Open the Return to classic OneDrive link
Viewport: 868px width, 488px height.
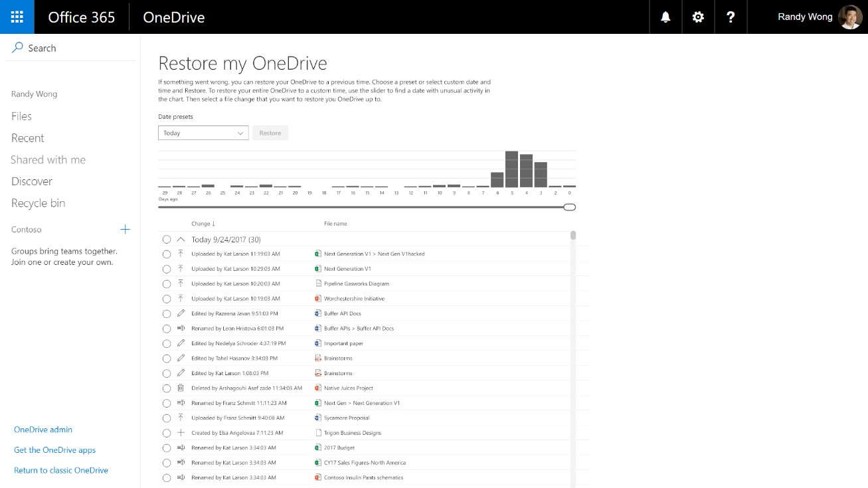click(60, 470)
